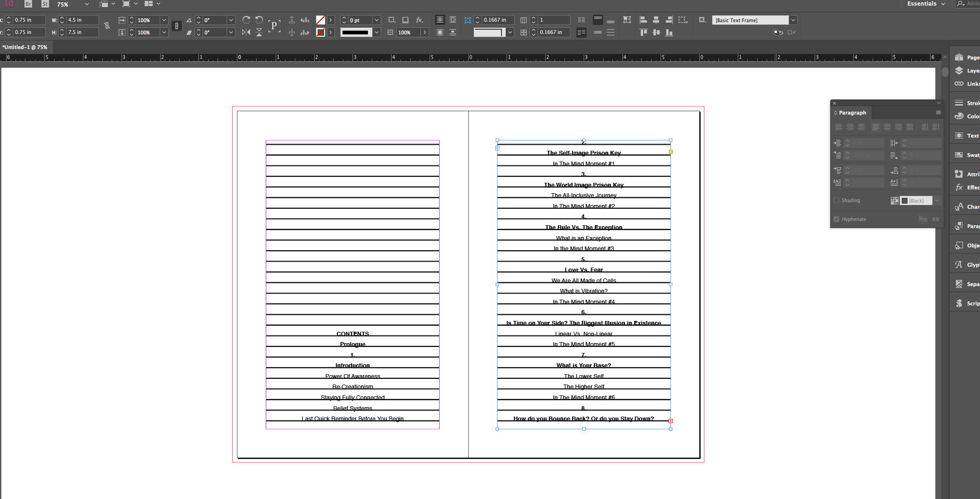Expand the Basic Text Frame object style dropdown
The height and width of the screenshot is (499, 980).
click(793, 20)
